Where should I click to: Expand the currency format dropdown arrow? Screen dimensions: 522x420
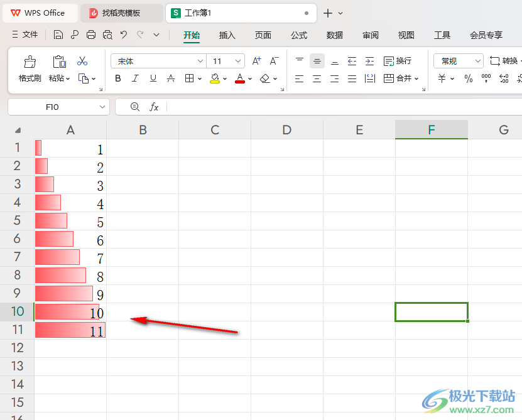click(452, 79)
